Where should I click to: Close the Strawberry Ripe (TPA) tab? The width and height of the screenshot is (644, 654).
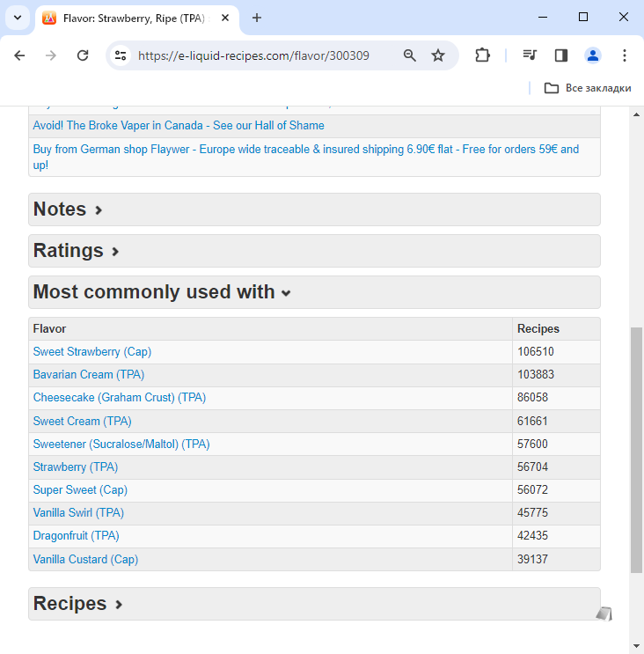pos(225,18)
